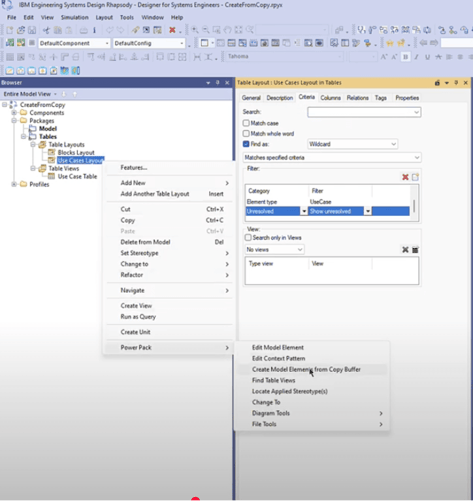Click the black X remove view icon
473x501 pixels.
(405, 249)
